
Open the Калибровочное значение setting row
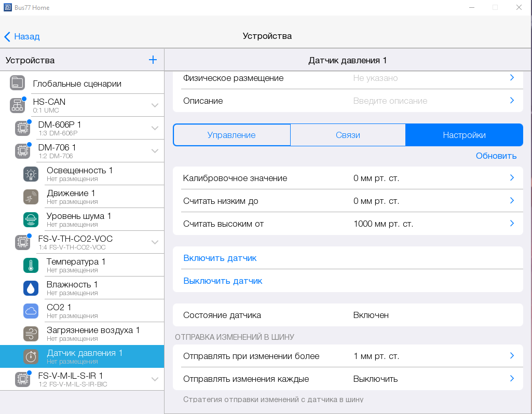pos(348,178)
